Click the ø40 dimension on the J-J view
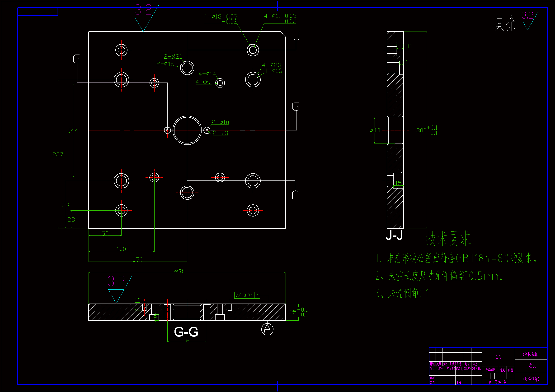 375,130
